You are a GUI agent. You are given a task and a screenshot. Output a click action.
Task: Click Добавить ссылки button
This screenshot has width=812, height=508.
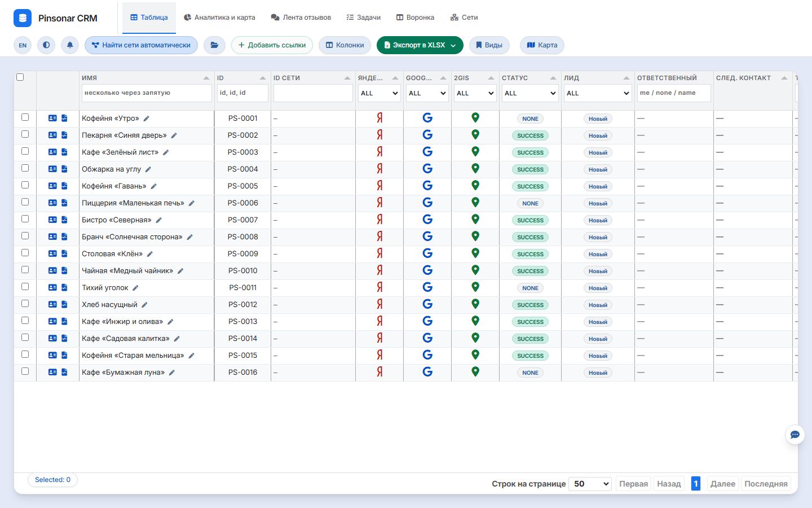[272, 45]
